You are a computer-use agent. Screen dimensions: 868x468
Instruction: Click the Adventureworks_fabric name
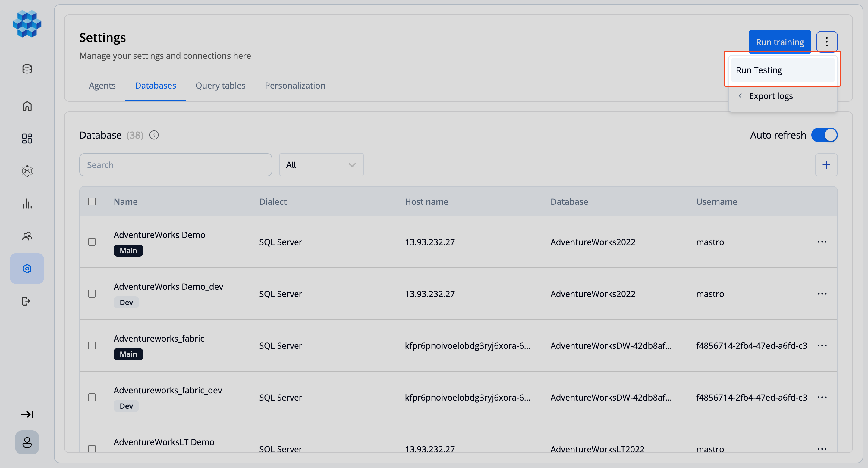tap(159, 339)
